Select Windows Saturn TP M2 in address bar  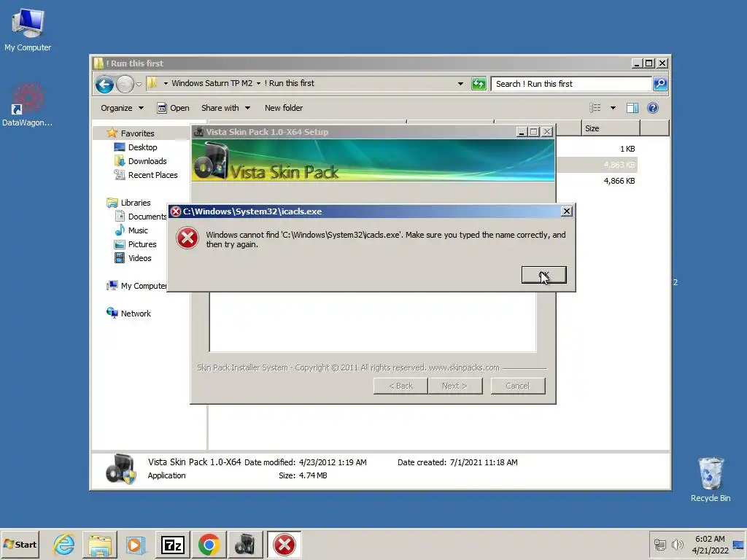[x=212, y=83]
